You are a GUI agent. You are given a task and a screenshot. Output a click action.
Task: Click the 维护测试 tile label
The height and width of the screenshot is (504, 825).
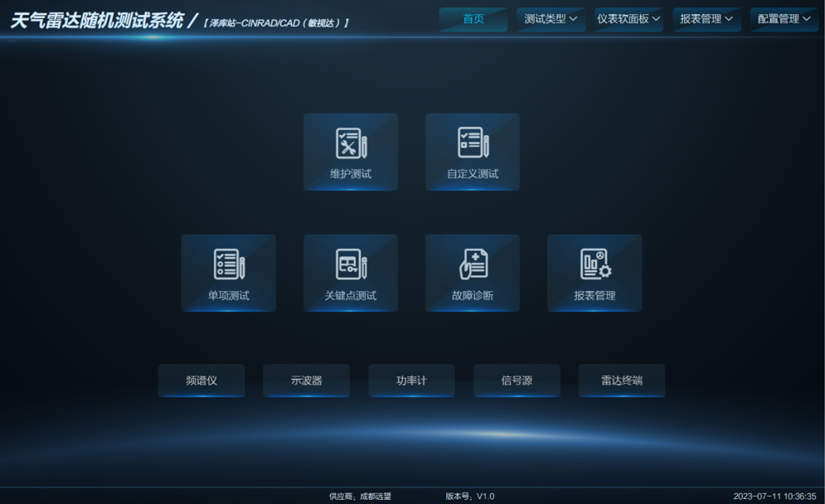point(351,173)
